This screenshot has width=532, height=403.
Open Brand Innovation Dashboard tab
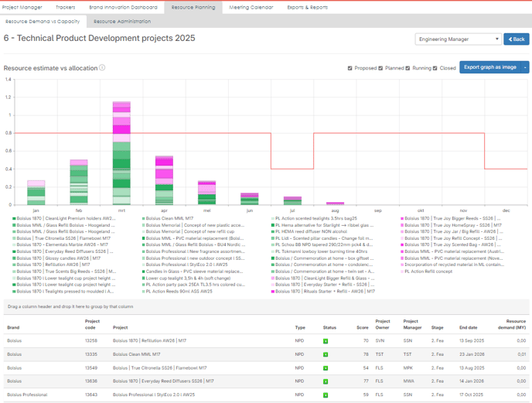coord(124,7)
